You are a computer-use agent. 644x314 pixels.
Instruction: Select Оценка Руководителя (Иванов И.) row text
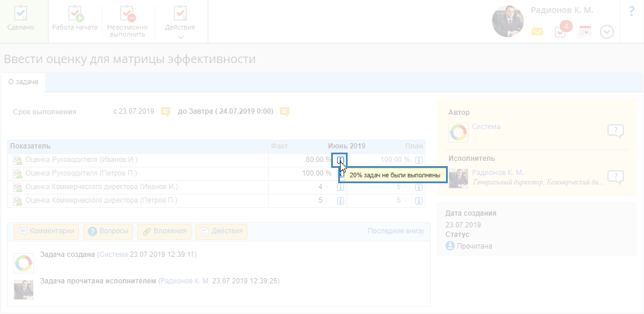pyautogui.click(x=81, y=160)
